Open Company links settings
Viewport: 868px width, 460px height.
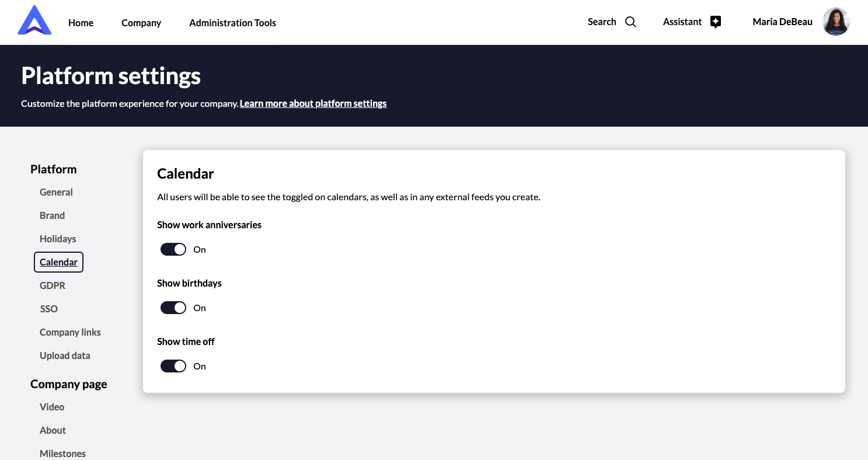tap(70, 332)
